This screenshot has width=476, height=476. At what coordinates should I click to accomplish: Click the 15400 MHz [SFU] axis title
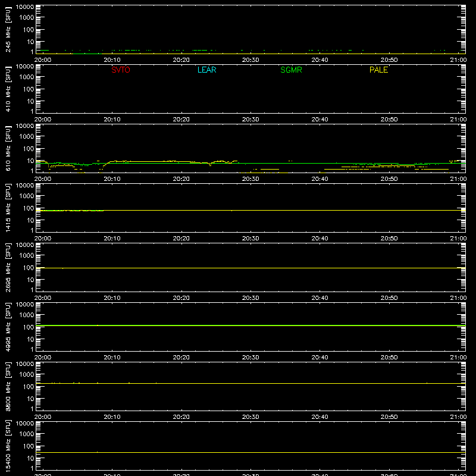[x=8, y=446]
